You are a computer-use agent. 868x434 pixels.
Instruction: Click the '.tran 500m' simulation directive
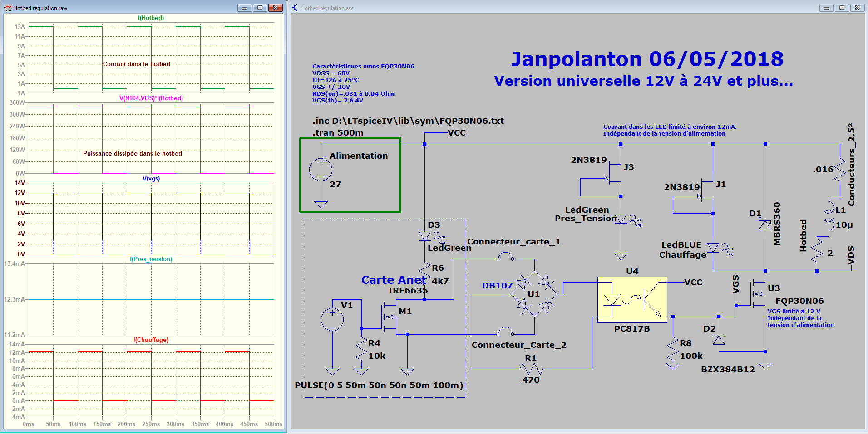click(338, 133)
